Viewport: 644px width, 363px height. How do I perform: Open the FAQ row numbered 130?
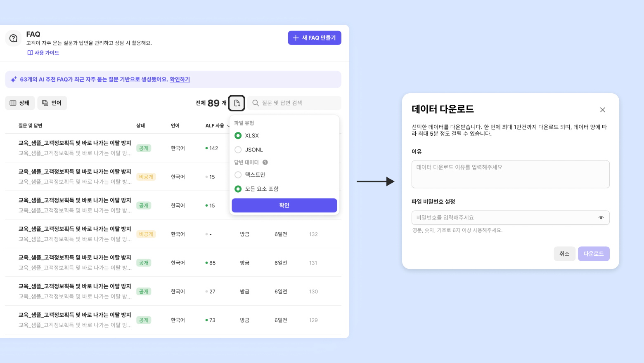point(173,291)
